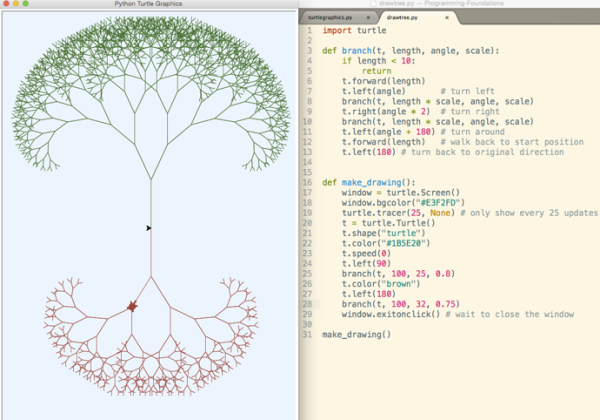Click the 'def branch' function definition line
Screen dimensions: 600x420
pyautogui.click(x=408, y=50)
